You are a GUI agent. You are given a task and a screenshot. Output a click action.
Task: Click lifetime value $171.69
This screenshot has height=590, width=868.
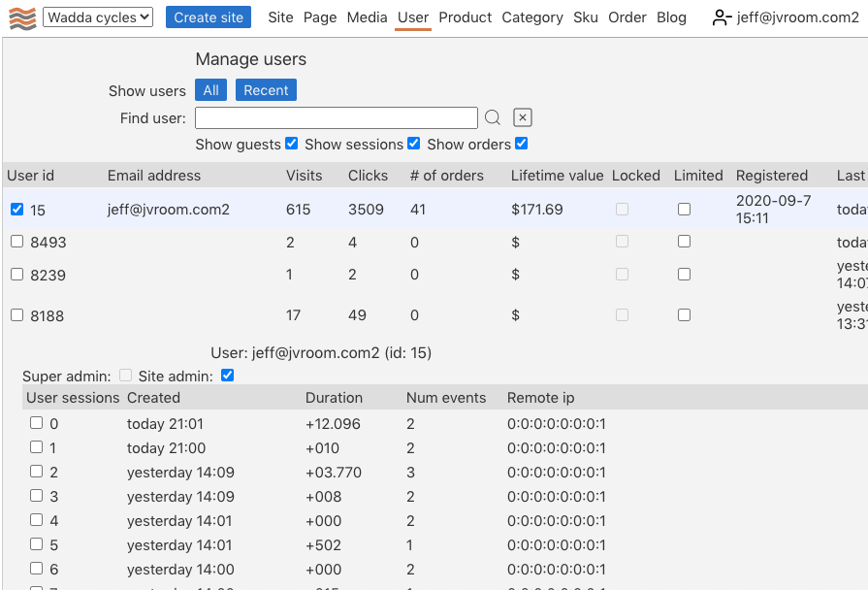click(x=537, y=210)
